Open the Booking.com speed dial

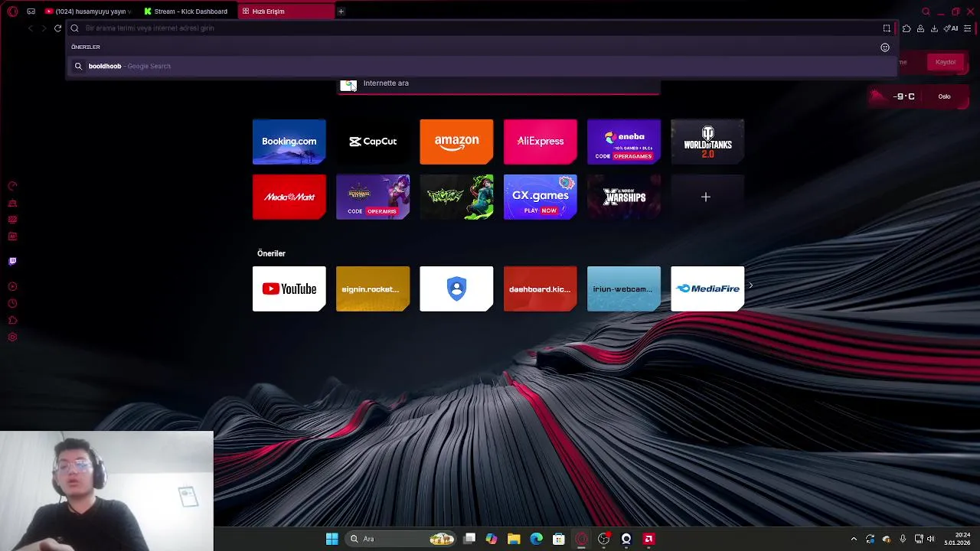click(x=289, y=142)
